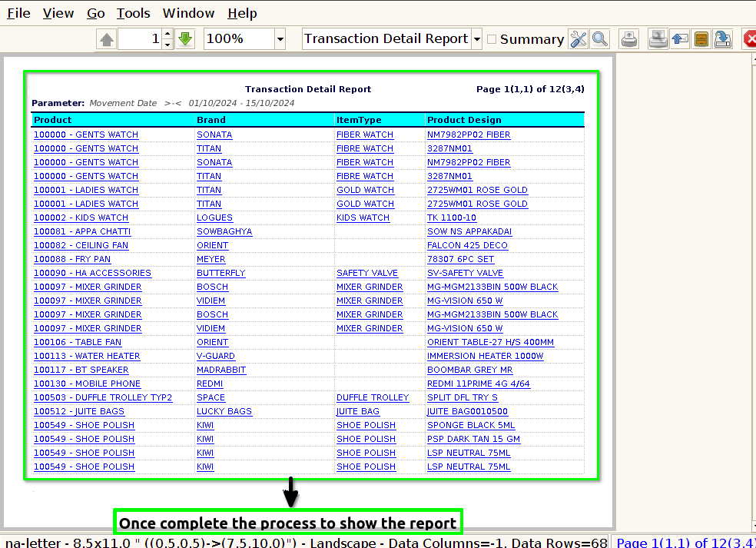
Task: Open the 100088 - FRY PAN link
Action: point(72,259)
